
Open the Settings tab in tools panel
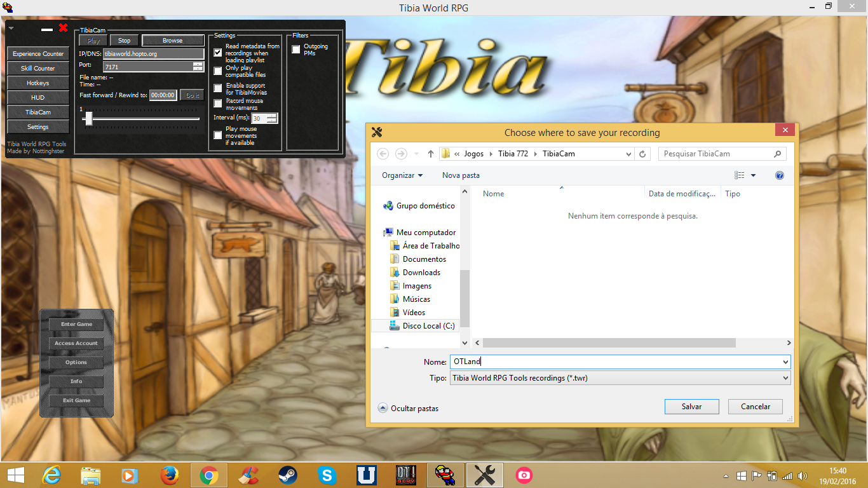tap(38, 127)
